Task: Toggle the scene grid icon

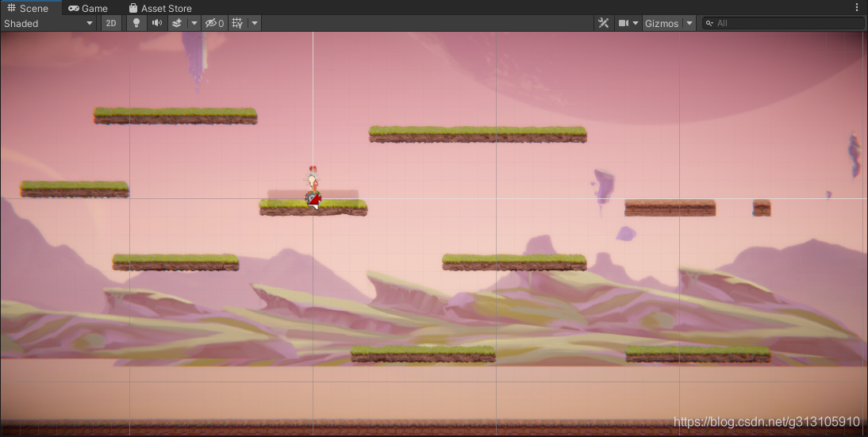Action: pyautogui.click(x=237, y=23)
